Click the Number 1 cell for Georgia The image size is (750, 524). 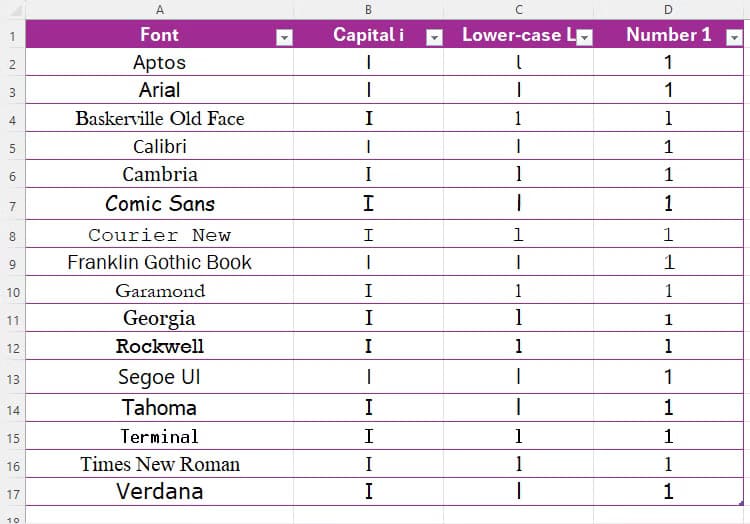[x=668, y=319]
